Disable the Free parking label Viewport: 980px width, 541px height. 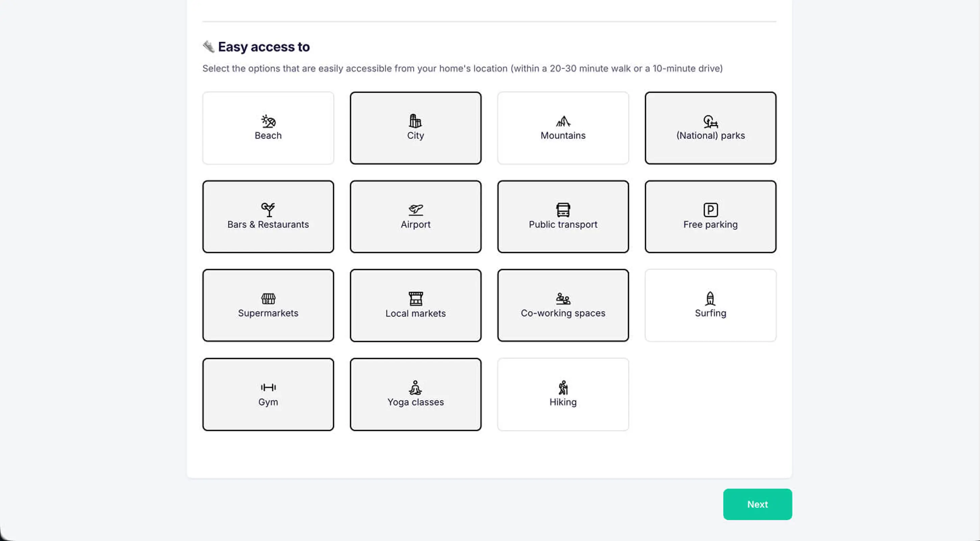(710, 225)
